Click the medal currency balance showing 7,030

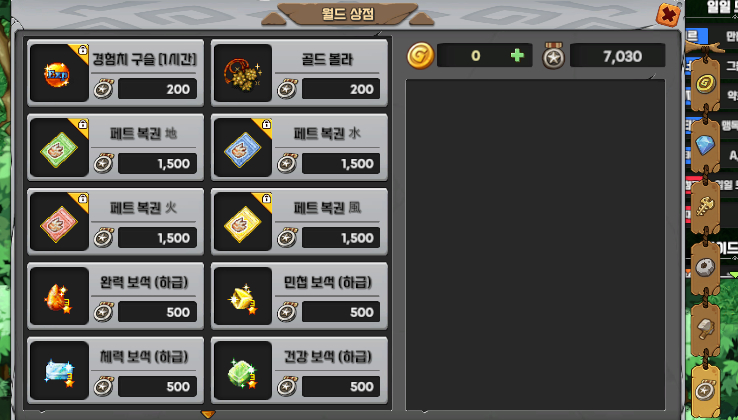point(618,56)
